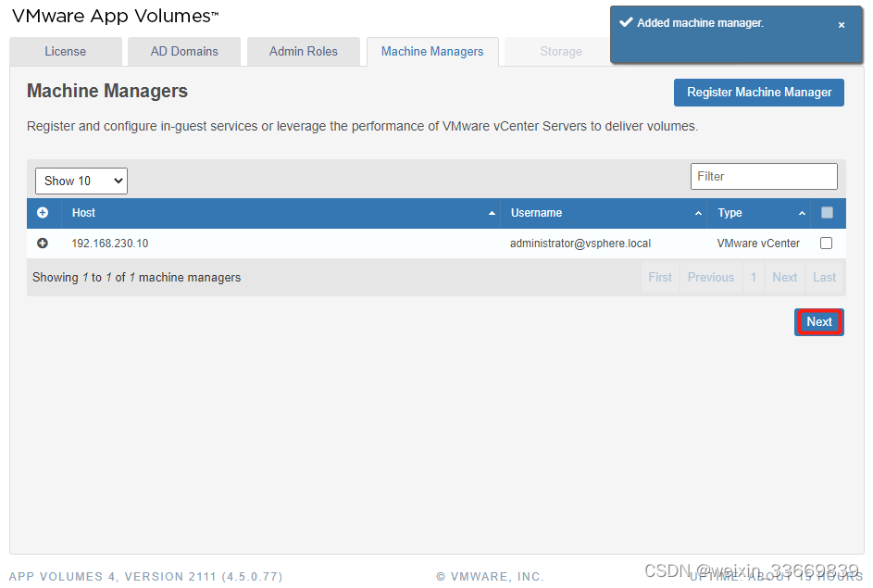Click the checkmark icon in the notification
This screenshot has width=873, height=588.
point(627,22)
